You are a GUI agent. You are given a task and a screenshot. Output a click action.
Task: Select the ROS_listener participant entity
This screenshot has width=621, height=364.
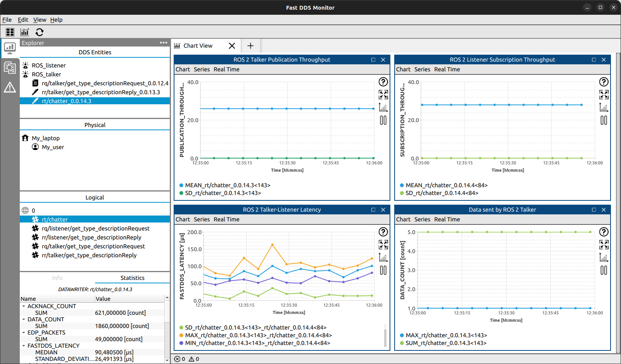pos(48,66)
